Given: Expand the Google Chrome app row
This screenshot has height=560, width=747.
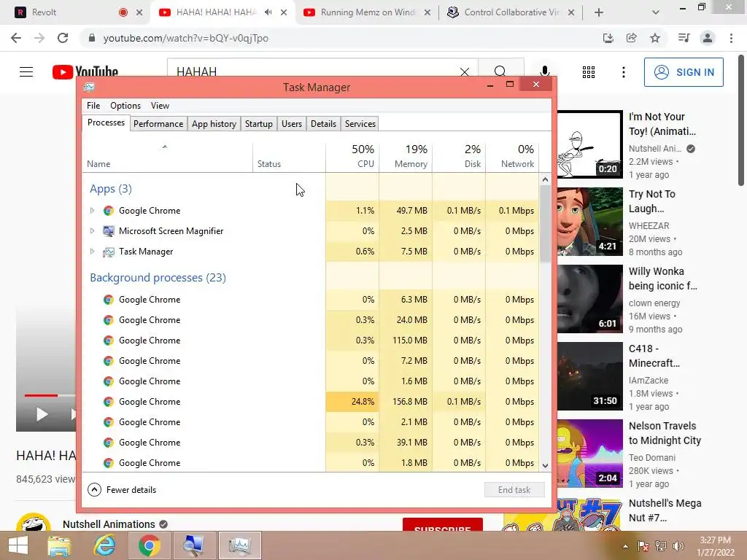Looking at the screenshot, I should pyautogui.click(x=92, y=211).
